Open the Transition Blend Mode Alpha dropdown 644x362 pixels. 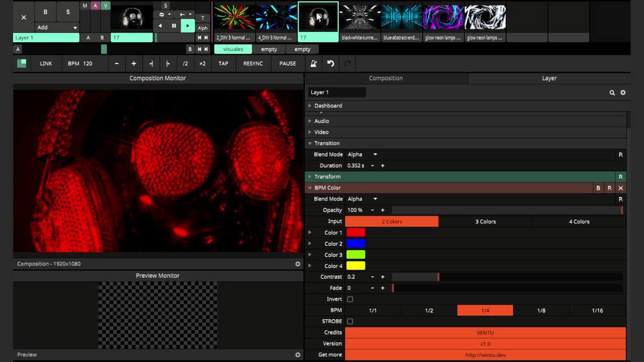pos(362,154)
